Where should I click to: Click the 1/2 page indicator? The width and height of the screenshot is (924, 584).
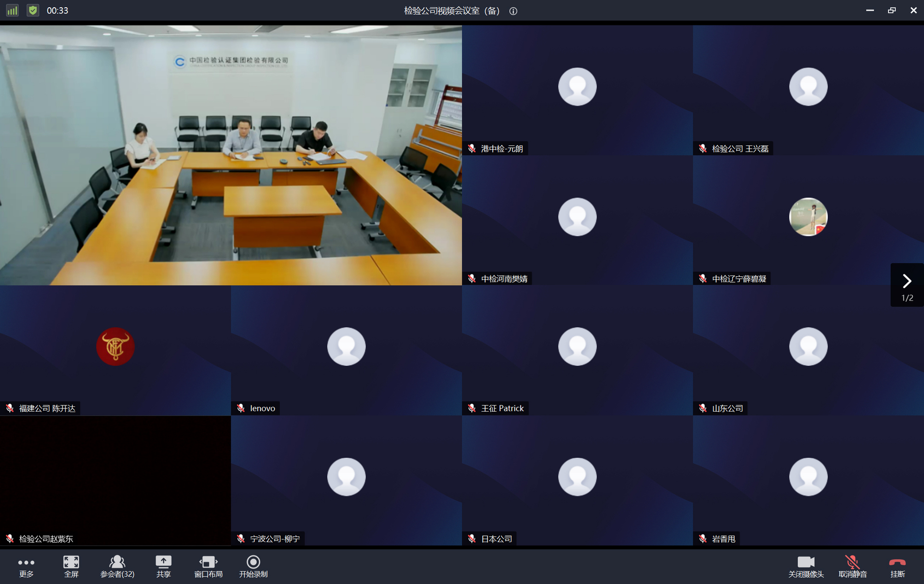907,298
